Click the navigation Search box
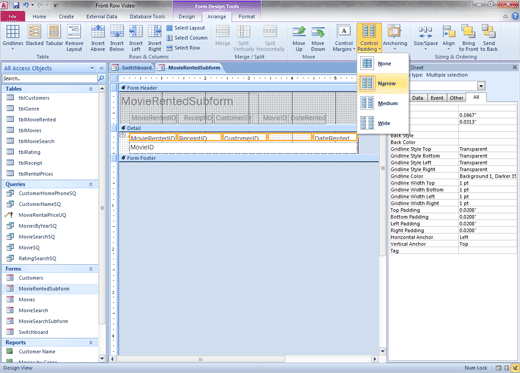Image resolution: width=520 pixels, height=373 pixels. tap(50, 78)
